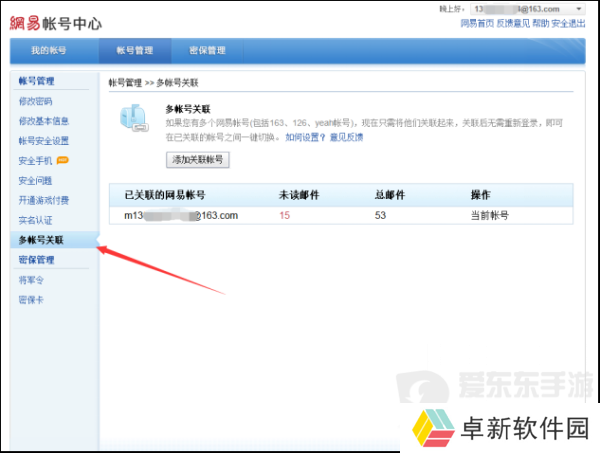
Task: Open the 帮助 link
Action: click(540, 23)
